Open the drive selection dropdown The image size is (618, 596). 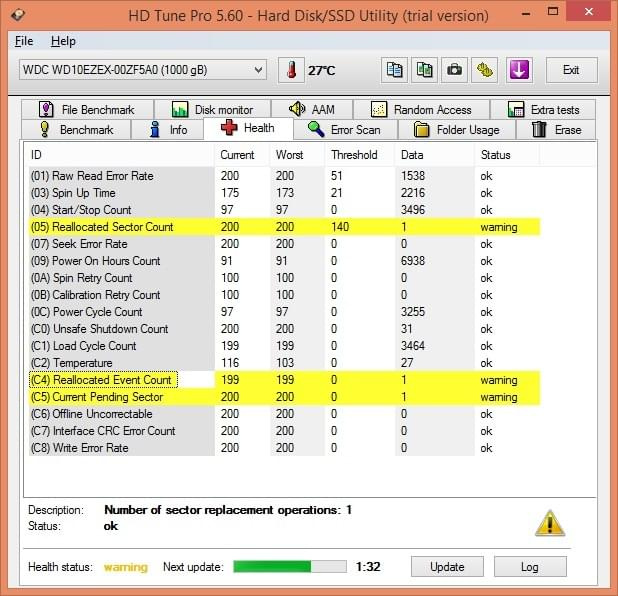click(143, 70)
